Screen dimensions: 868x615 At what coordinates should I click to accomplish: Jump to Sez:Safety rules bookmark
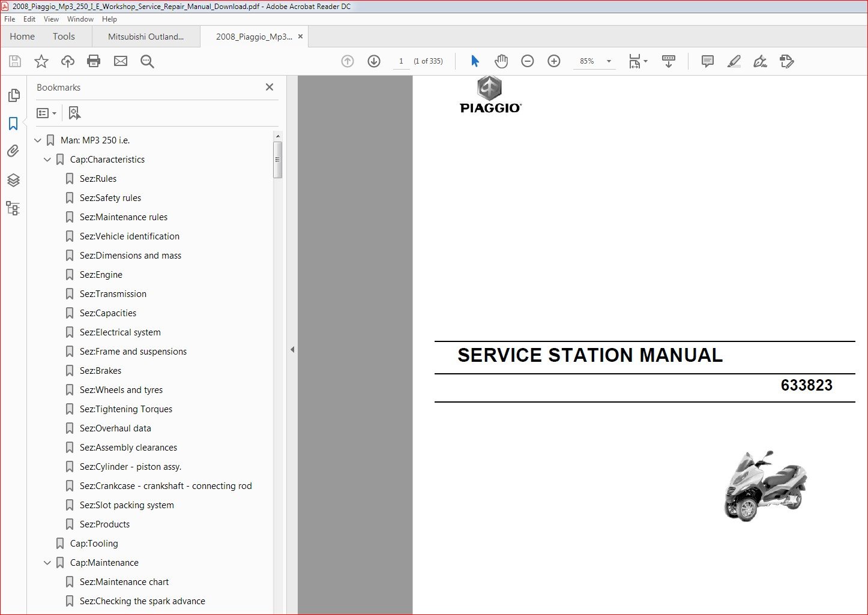point(110,198)
